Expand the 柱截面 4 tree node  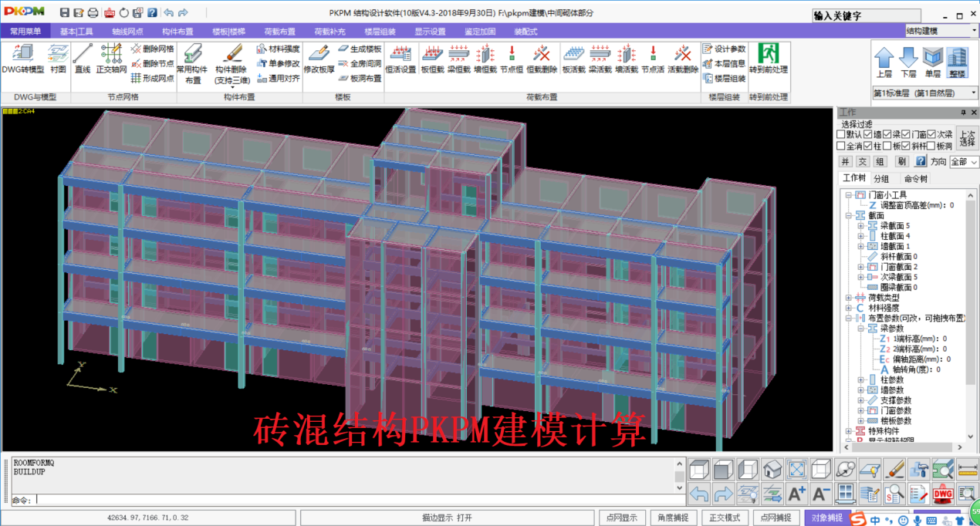click(860, 236)
